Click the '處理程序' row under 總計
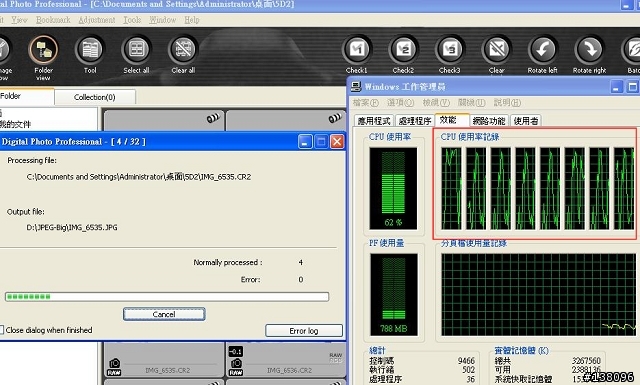This screenshot has height=385, width=640. tap(422, 379)
